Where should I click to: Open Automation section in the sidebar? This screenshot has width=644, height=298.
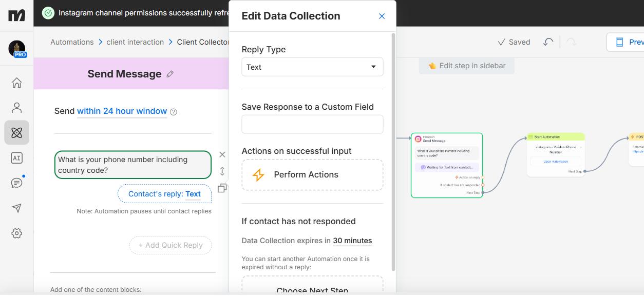coord(16,133)
